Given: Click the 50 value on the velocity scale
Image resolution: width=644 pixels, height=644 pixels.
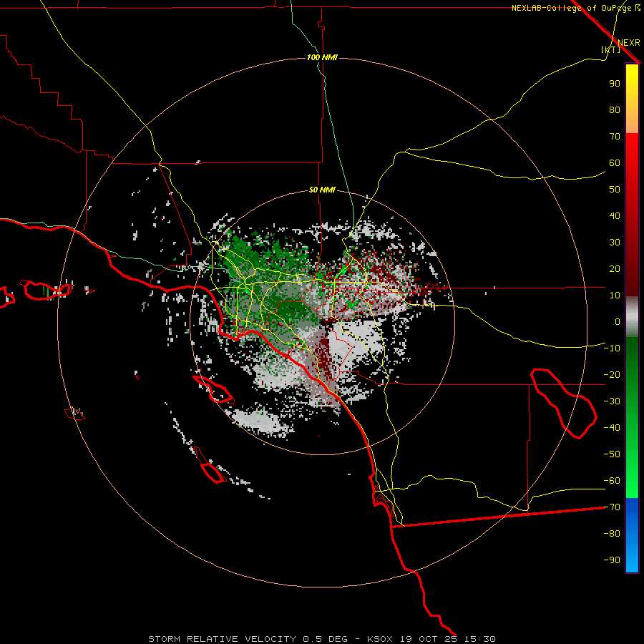Looking at the screenshot, I should 615,190.
